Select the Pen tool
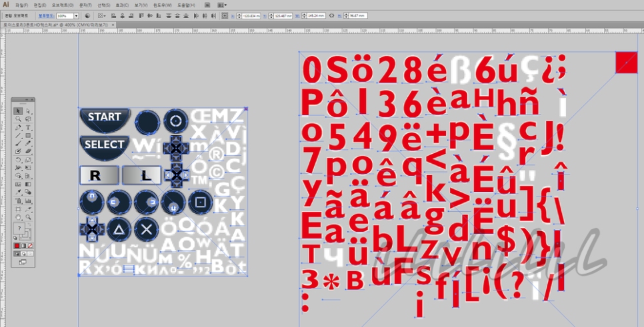The image size is (644, 327). (x=17, y=127)
